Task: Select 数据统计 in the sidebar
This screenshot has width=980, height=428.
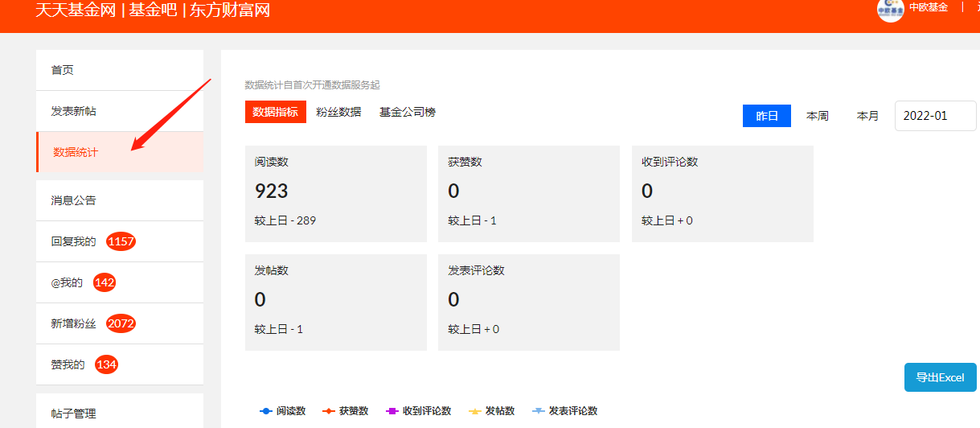Action: (x=120, y=152)
